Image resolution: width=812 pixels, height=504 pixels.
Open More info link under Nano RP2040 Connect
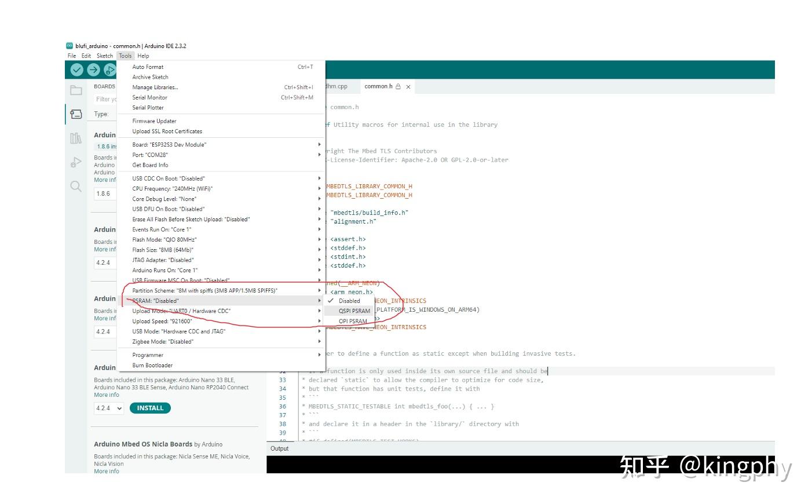pos(107,395)
